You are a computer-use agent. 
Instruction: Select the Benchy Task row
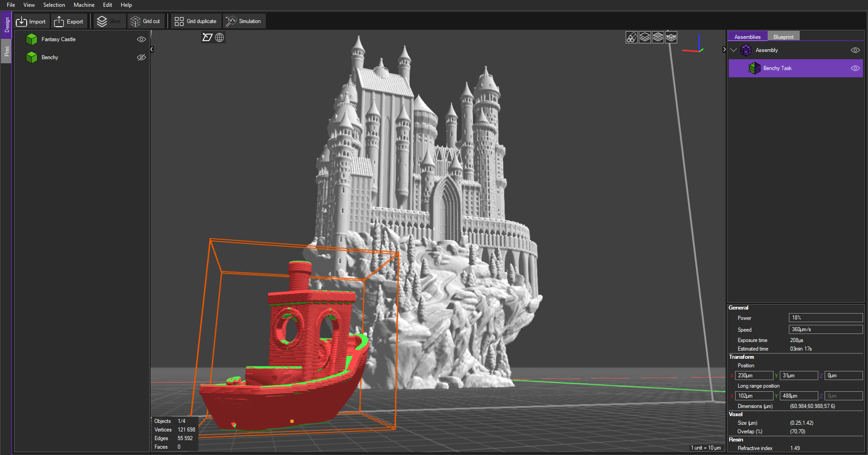coord(796,68)
